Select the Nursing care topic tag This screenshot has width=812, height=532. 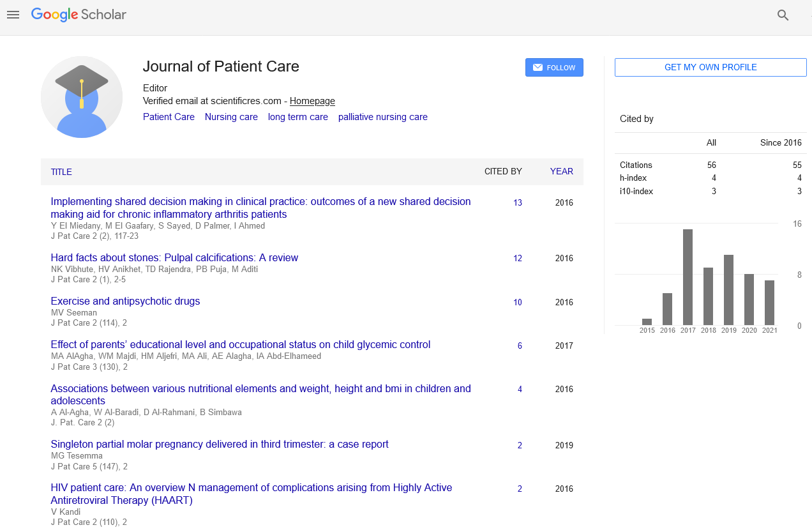coord(231,117)
